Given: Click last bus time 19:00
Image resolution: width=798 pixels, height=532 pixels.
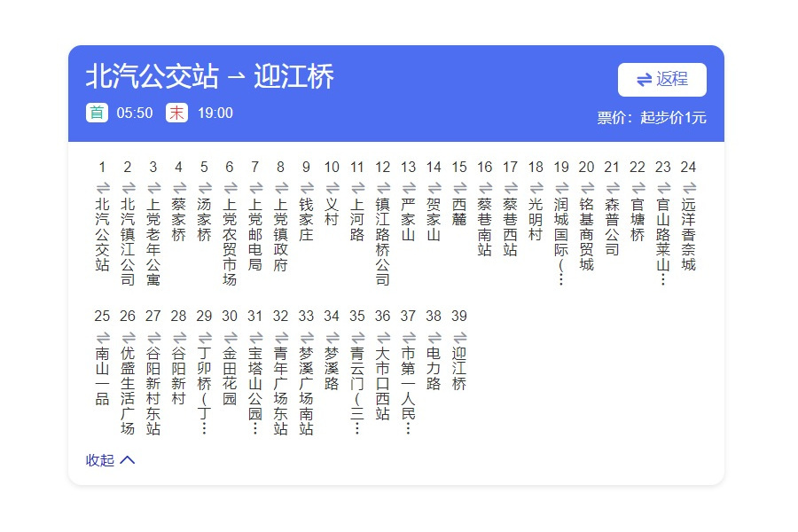Looking at the screenshot, I should 215,113.
